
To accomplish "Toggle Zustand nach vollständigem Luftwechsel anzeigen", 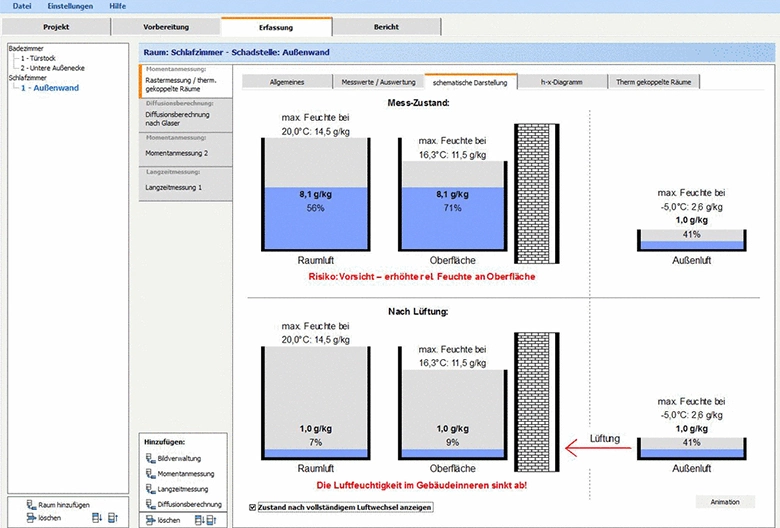I will [x=252, y=508].
